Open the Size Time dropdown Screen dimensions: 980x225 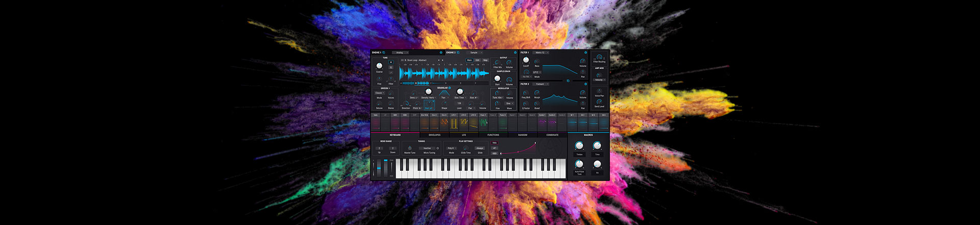point(459,98)
